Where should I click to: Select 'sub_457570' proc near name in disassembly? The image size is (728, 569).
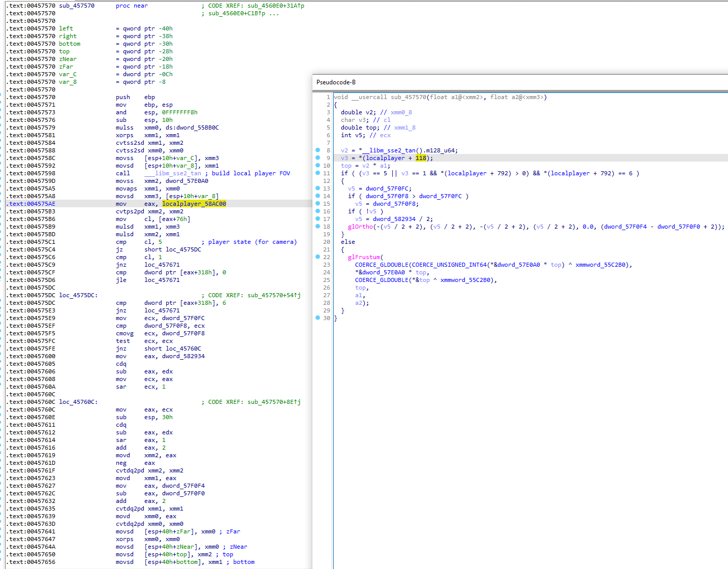(77, 6)
